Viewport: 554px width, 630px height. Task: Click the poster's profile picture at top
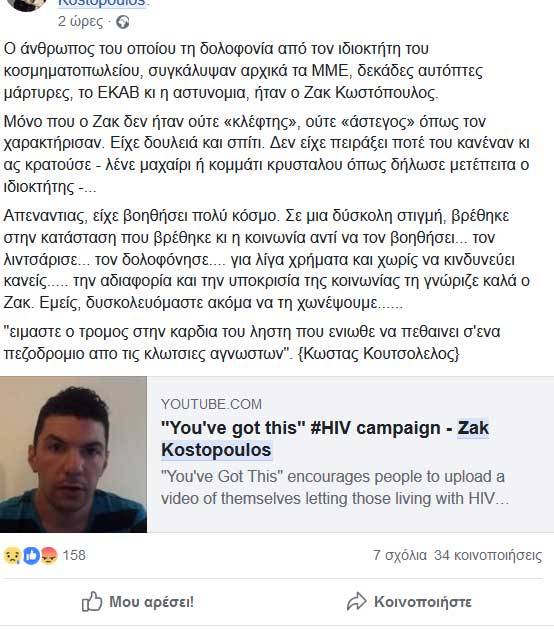[27, 4]
